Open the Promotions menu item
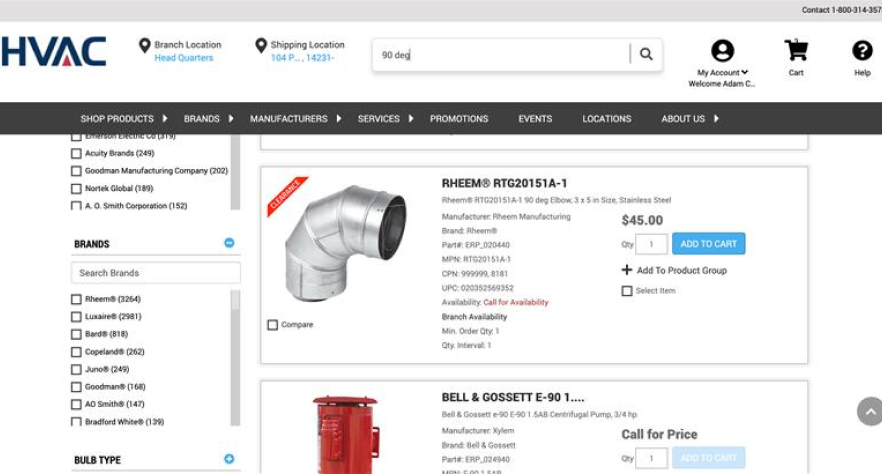The width and height of the screenshot is (882, 474). point(459,119)
